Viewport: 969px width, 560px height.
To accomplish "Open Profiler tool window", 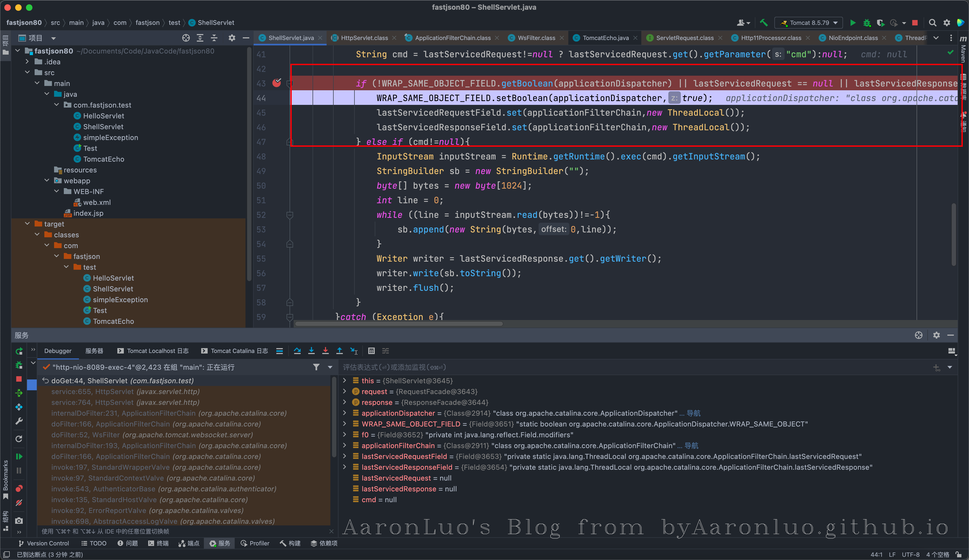I will (x=255, y=543).
